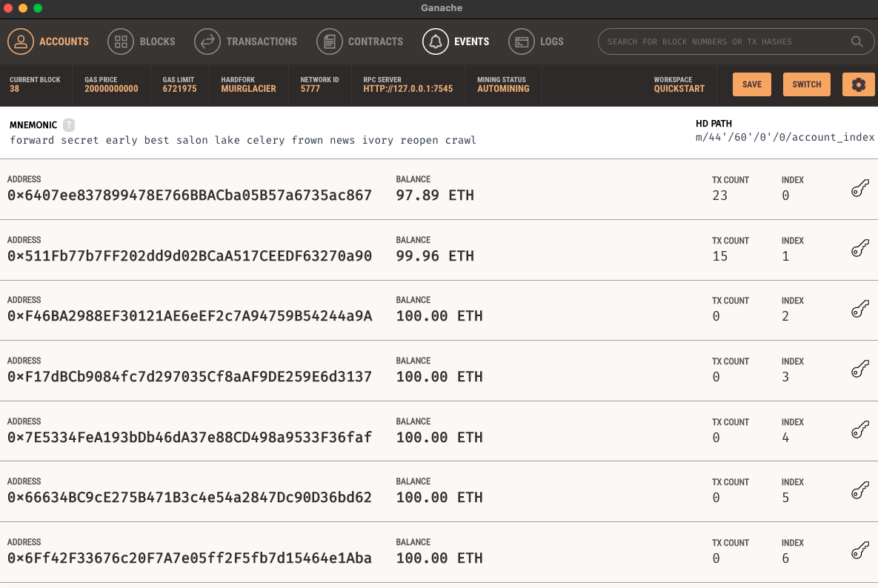This screenshot has height=588, width=878.
Task: Click the Events bell icon
Action: (436, 41)
